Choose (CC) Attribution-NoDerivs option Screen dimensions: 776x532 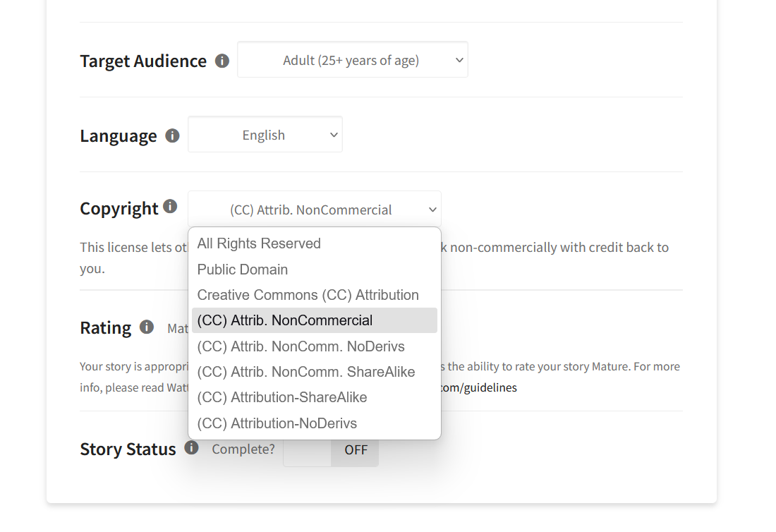click(277, 423)
